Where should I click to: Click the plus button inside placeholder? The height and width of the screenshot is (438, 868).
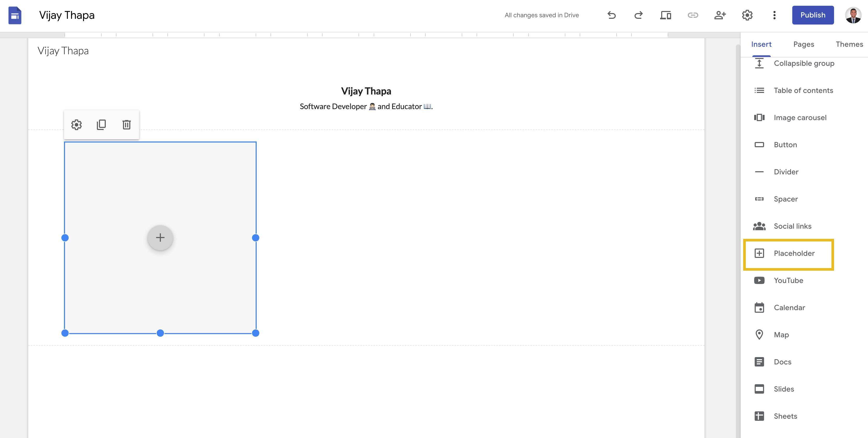pos(160,238)
